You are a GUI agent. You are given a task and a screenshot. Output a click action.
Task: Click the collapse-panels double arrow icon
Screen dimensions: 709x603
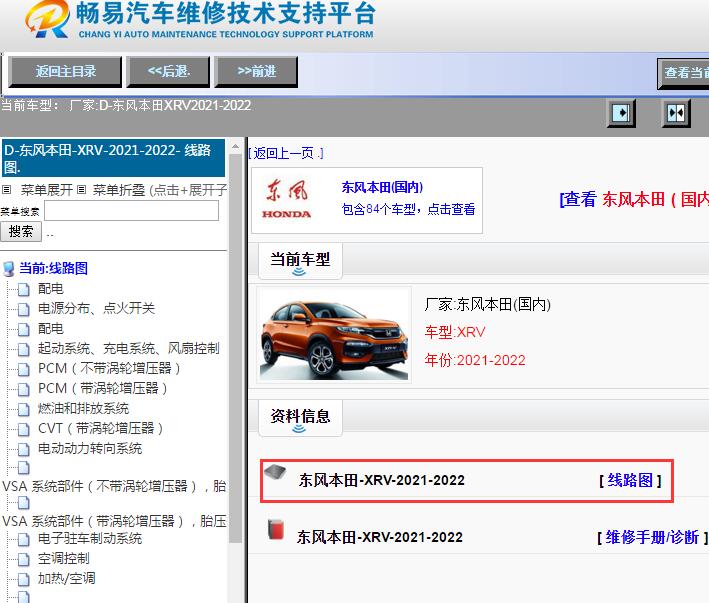(x=676, y=113)
